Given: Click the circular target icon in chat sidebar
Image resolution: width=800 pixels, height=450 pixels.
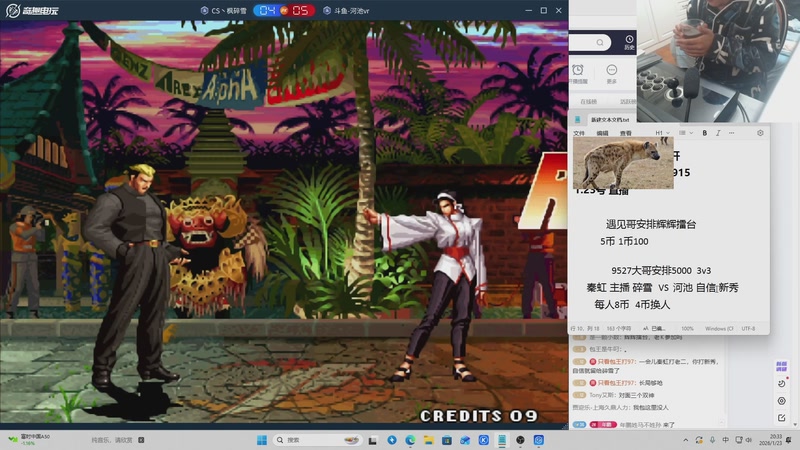Looking at the screenshot, I should pos(782,401).
